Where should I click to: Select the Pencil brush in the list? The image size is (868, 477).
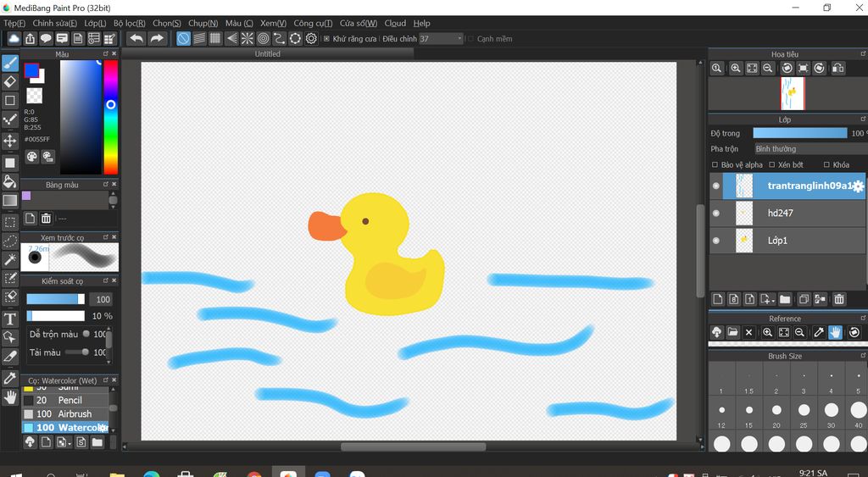(x=64, y=400)
